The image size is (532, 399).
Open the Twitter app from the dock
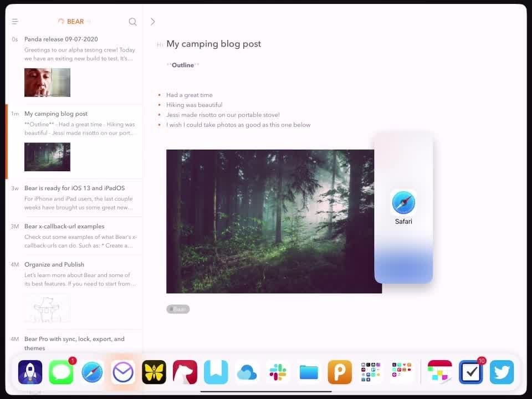pyautogui.click(x=502, y=372)
